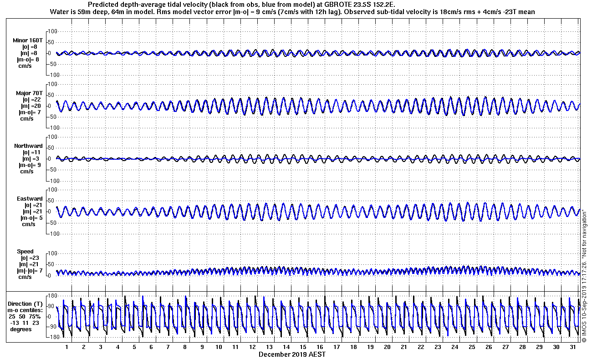Viewport: 592px width, 364px height.
Task: Click the 'Speed' panel label
Action: coord(25,252)
